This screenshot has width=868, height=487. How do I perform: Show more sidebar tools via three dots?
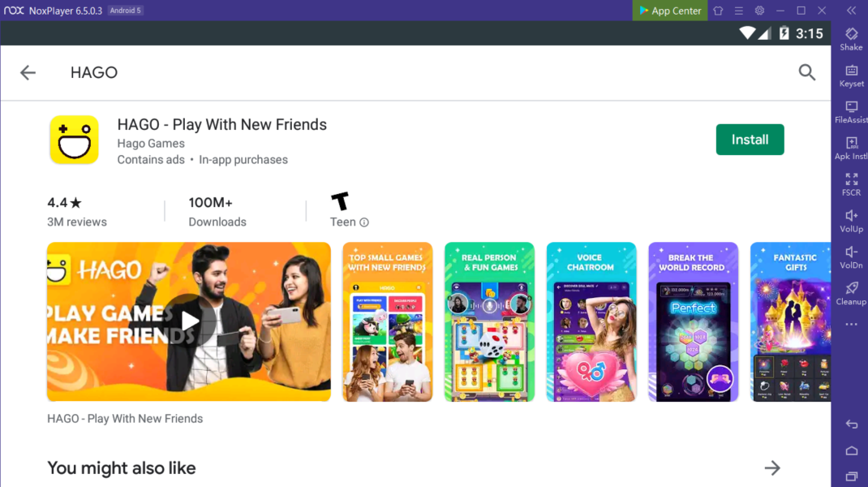coord(852,325)
